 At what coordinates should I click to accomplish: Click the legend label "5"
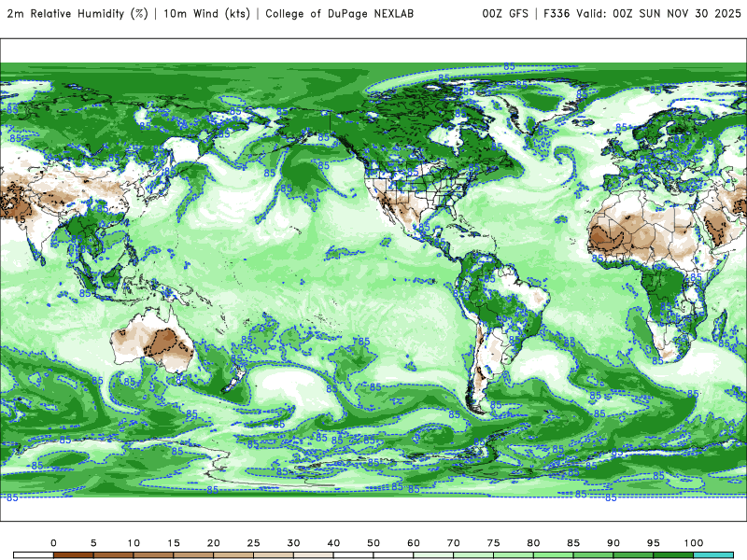click(x=93, y=543)
